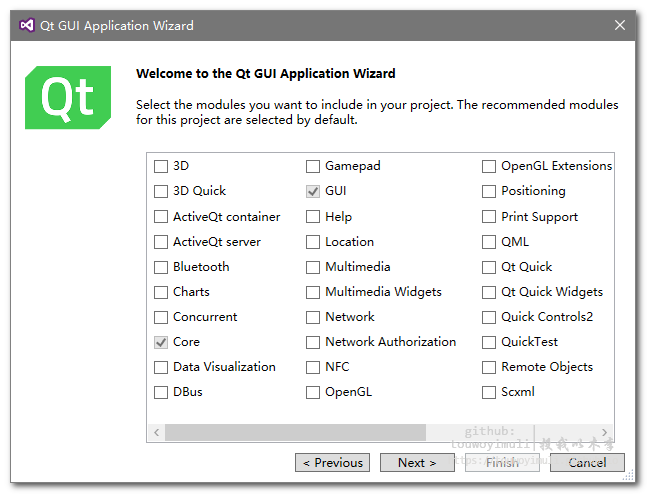This screenshot has width=647, height=494.
Task: Enable the 3D module checkbox
Action: pos(161,166)
